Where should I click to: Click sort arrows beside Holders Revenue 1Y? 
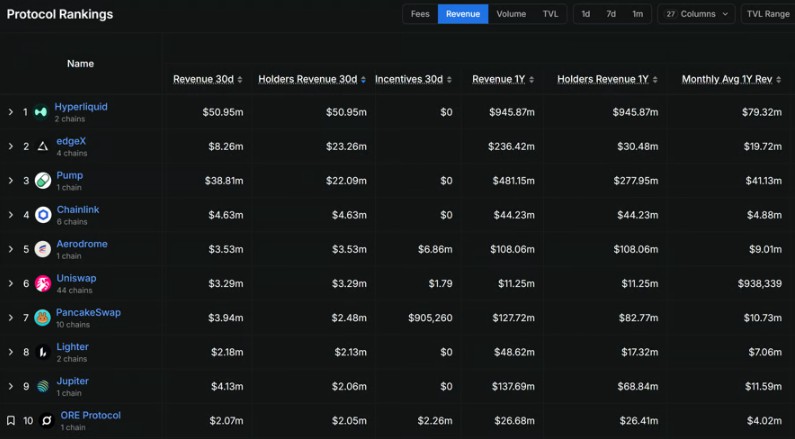click(x=655, y=80)
